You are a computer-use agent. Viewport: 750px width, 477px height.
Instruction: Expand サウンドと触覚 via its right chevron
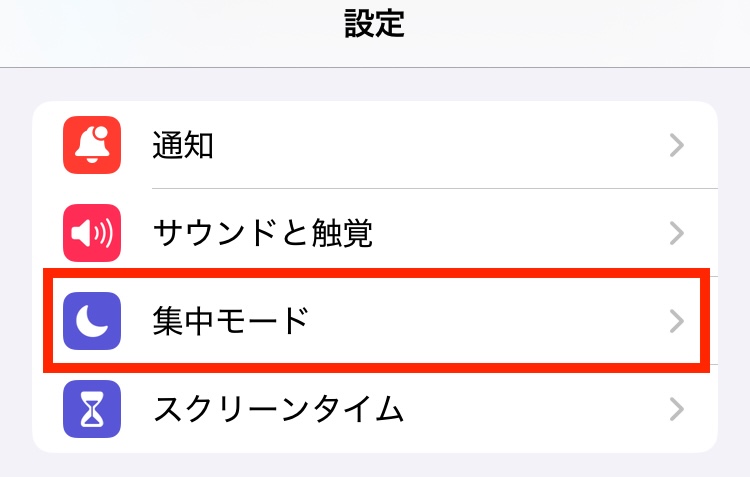pyautogui.click(x=677, y=233)
